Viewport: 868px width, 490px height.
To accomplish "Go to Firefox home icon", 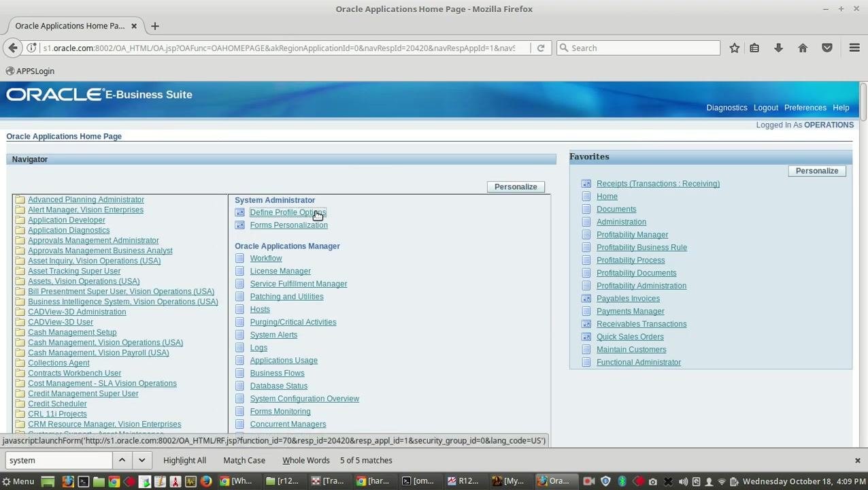I will pos(803,48).
